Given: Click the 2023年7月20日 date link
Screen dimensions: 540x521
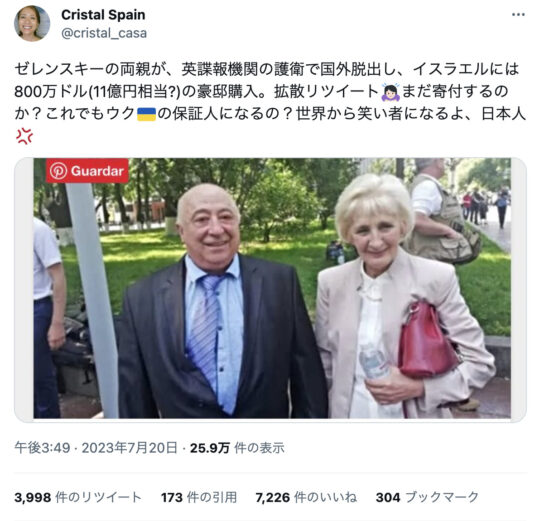Looking at the screenshot, I should point(129,448).
